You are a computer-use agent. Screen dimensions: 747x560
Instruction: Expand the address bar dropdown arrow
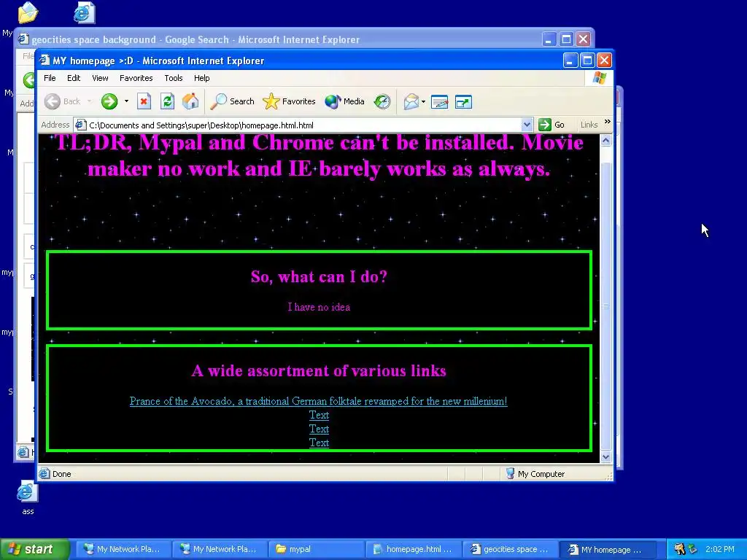click(x=527, y=125)
